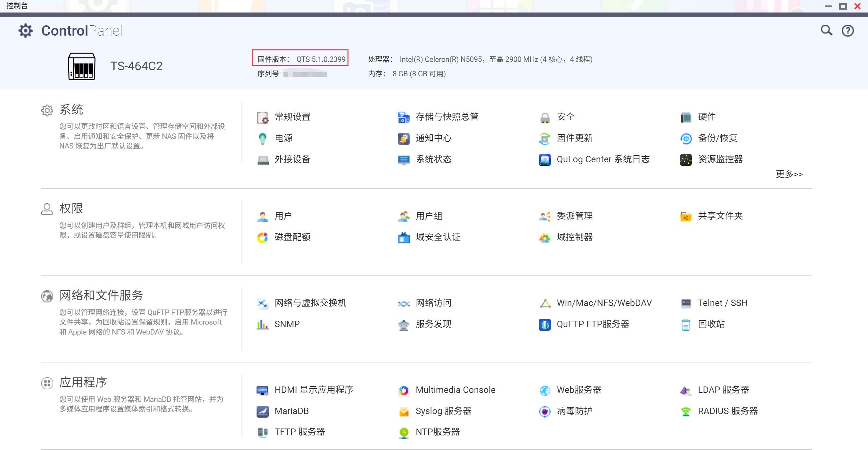This screenshot has width=868, height=450.
Task: Click the 通知中心 bell icon
Action: pyautogui.click(x=403, y=138)
